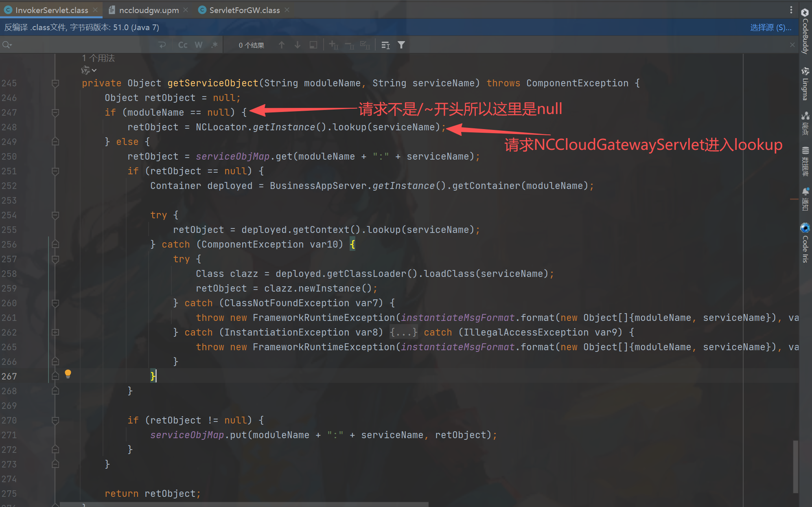Screen dimensions: 812x507
Task: Click the 选择源 (S)... link
Action: point(770,27)
